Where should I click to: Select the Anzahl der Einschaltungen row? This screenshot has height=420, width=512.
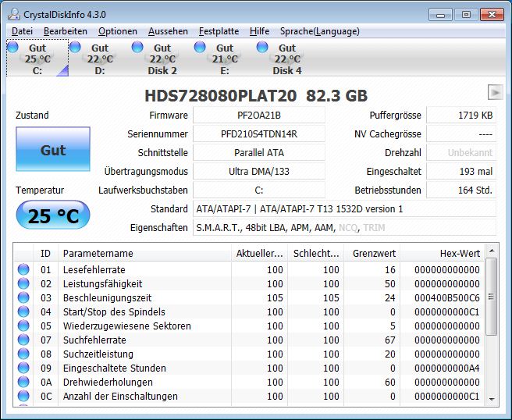[250, 396]
